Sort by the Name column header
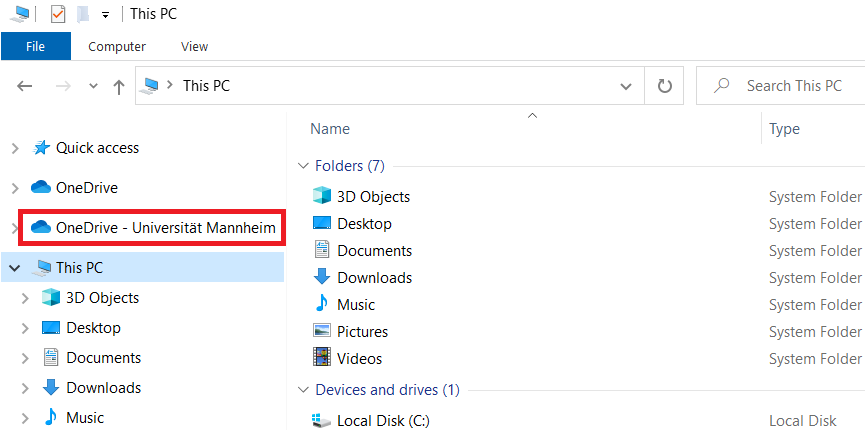 [330, 129]
